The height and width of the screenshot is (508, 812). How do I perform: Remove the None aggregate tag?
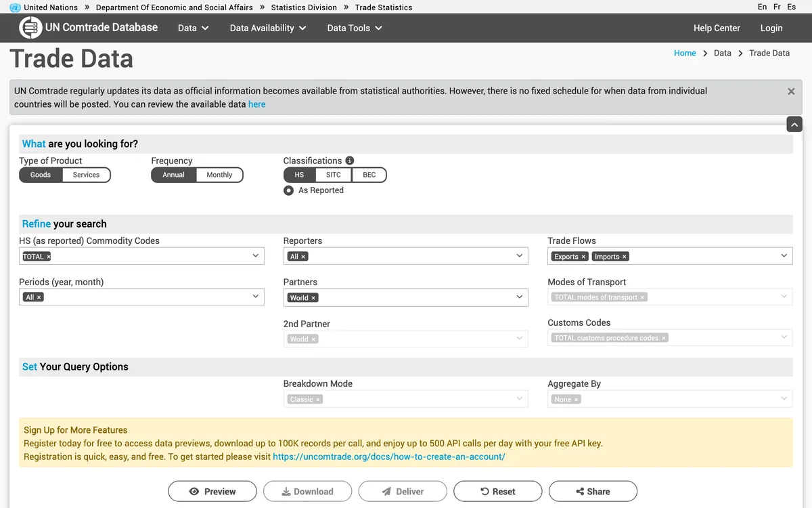tap(577, 400)
